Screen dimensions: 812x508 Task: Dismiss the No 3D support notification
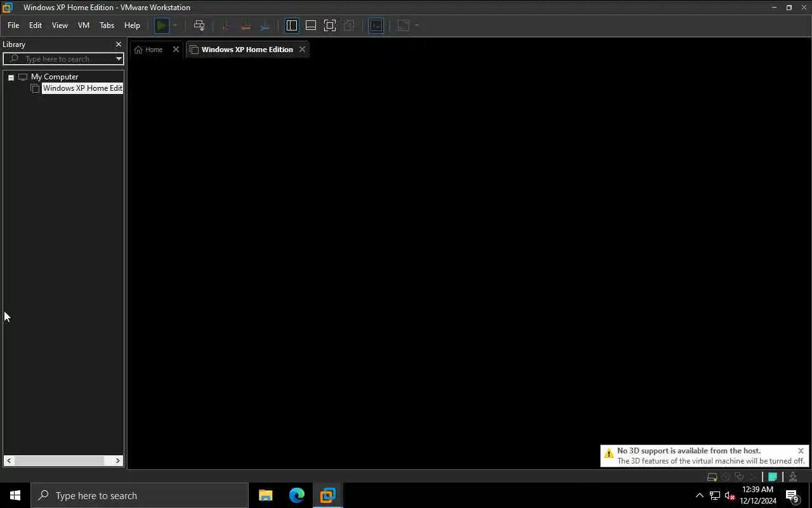pos(801,451)
